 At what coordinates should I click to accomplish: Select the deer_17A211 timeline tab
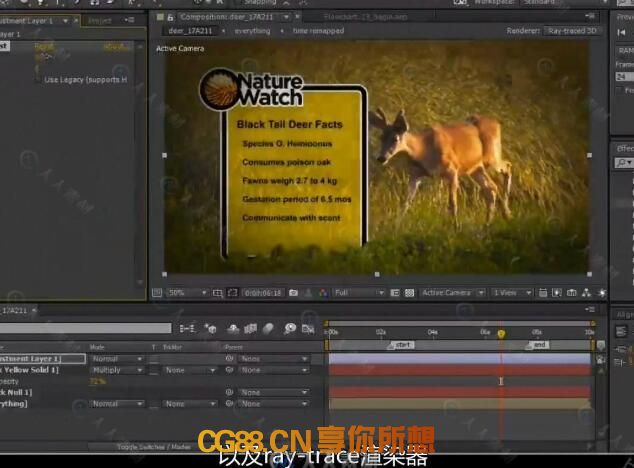coord(15,310)
